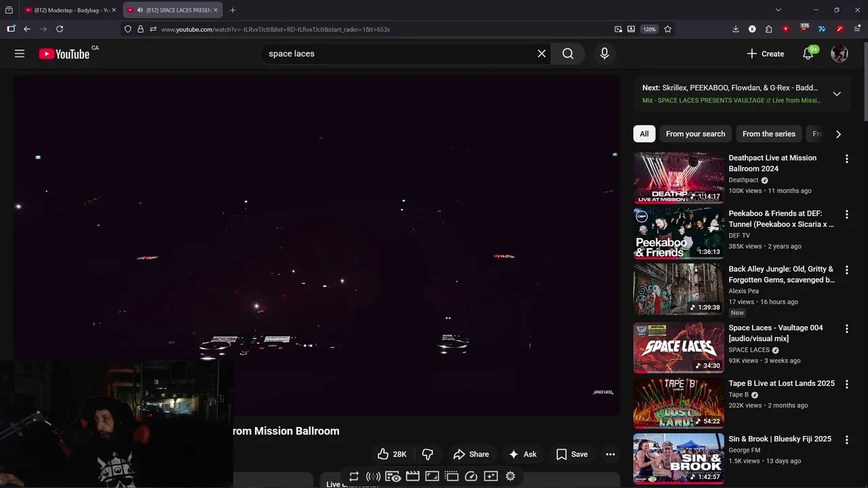The height and width of the screenshot is (488, 868).
Task: Open the YouTube guide hamburger menu
Action: tap(20, 54)
